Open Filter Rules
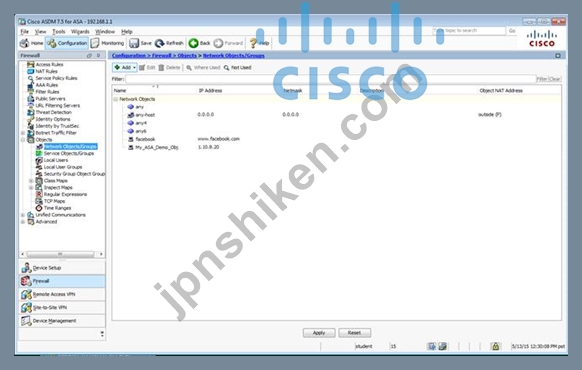582x370 pixels. click(47, 92)
